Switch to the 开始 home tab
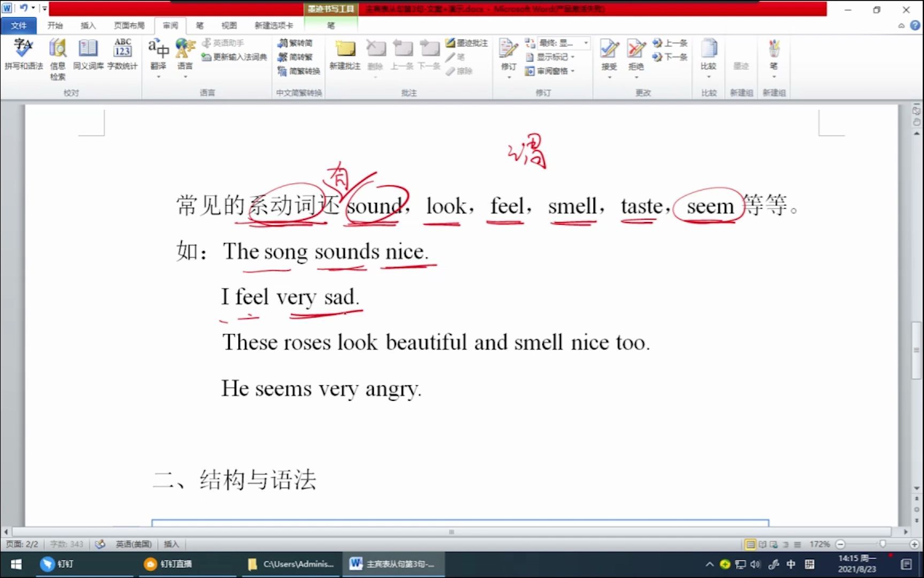This screenshot has height=578, width=924. pos(55,25)
